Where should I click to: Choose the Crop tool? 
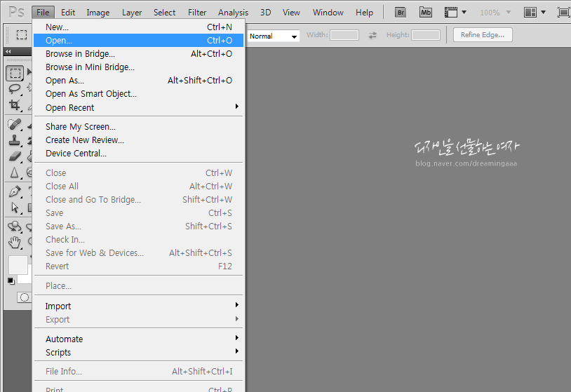point(15,105)
